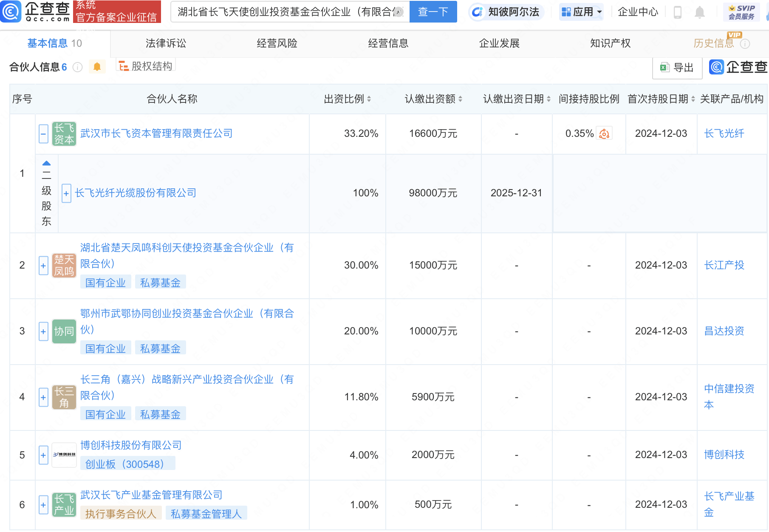Expand the 长三角（嘉兴） partner row
769x532 pixels.
tap(43, 397)
